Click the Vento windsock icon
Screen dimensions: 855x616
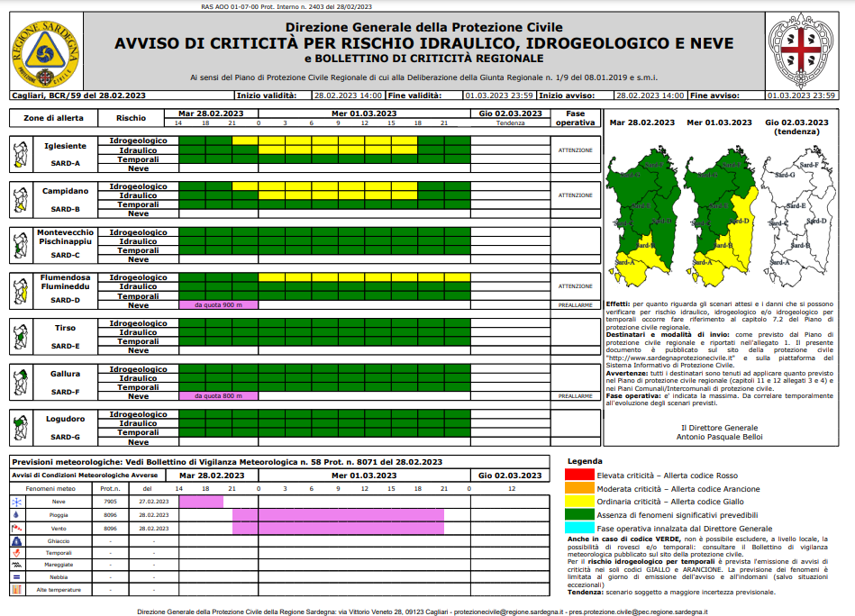(x=17, y=529)
